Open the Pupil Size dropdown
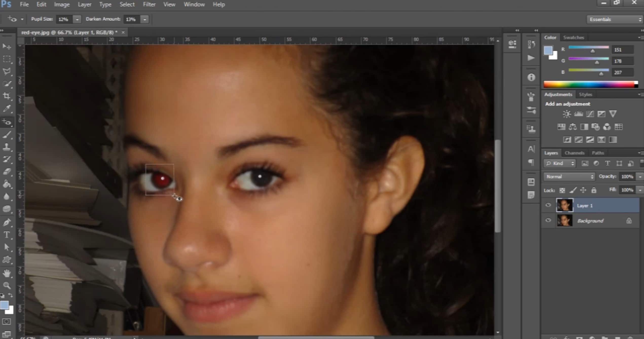The height and width of the screenshot is (339, 644). pos(77,19)
